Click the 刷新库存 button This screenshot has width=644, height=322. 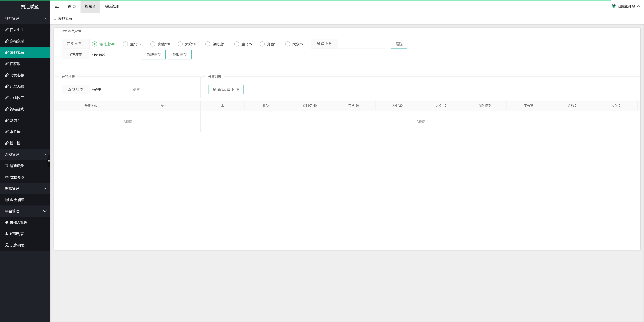153,55
